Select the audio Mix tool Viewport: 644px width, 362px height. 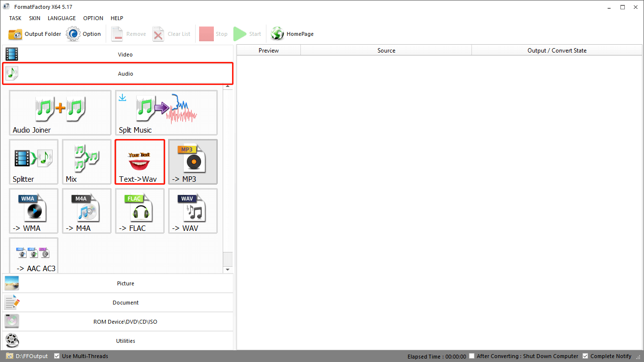coord(87,162)
